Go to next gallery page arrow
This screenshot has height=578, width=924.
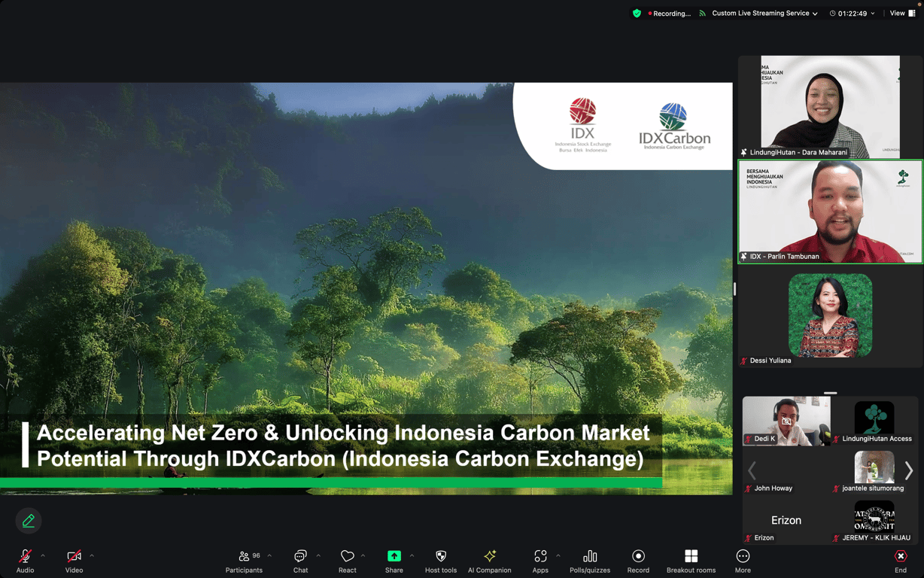(909, 471)
